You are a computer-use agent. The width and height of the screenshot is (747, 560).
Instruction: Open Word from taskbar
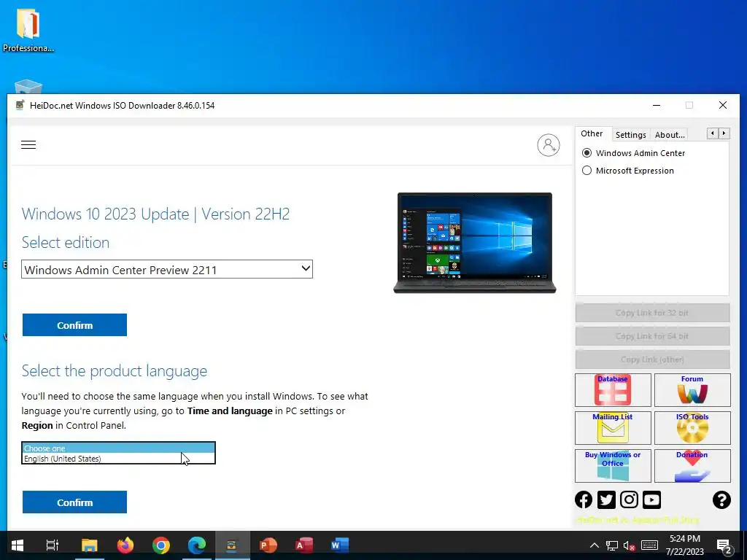(x=340, y=545)
